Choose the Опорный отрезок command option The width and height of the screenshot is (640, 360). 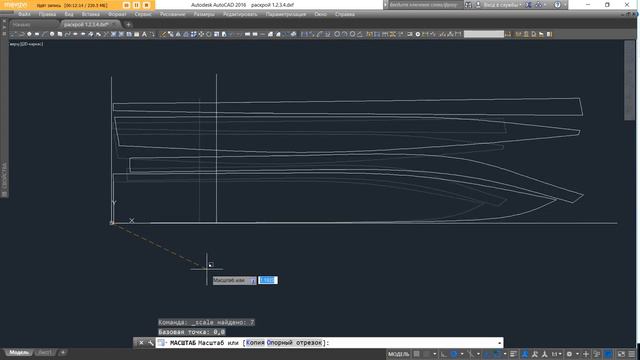294,343
